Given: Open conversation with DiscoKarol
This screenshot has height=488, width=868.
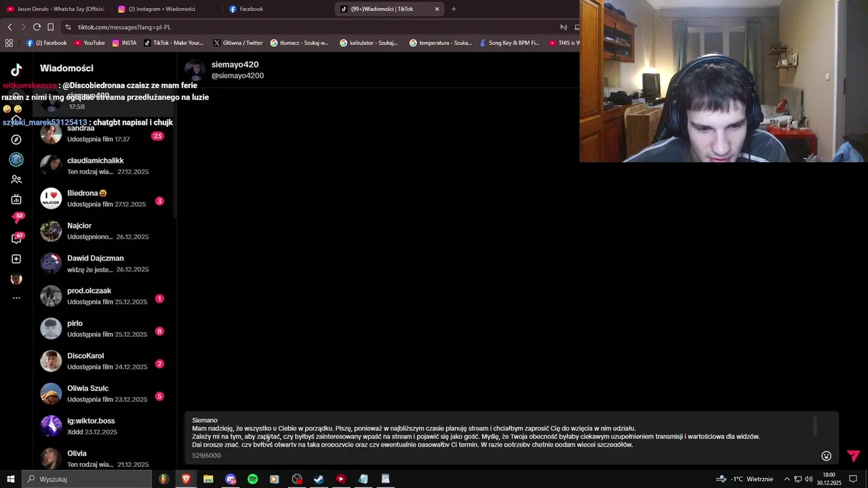Looking at the screenshot, I should 105,361.
